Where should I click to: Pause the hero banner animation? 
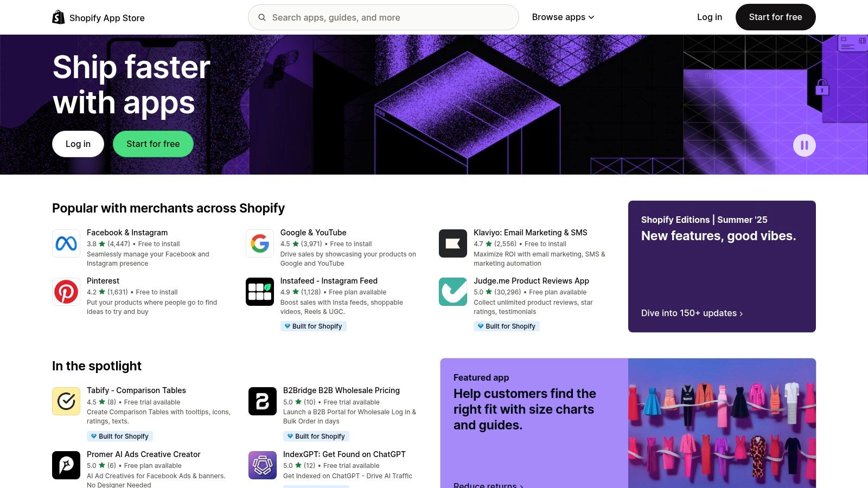point(805,145)
